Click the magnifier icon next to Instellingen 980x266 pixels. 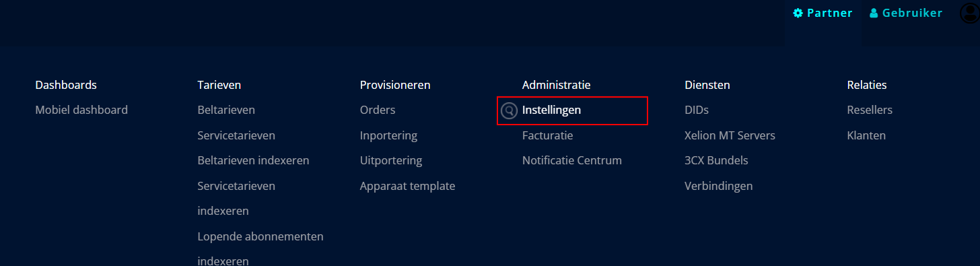click(509, 110)
